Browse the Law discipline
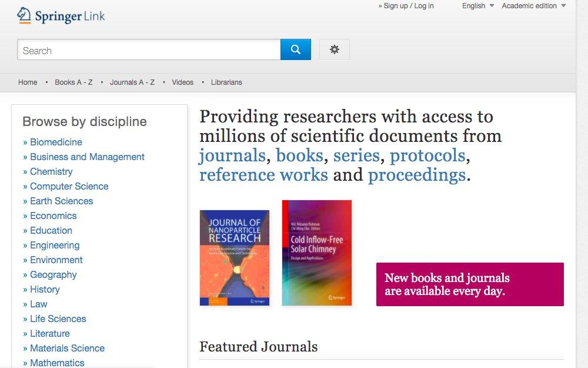Image resolution: width=588 pixels, height=368 pixels. [39, 304]
